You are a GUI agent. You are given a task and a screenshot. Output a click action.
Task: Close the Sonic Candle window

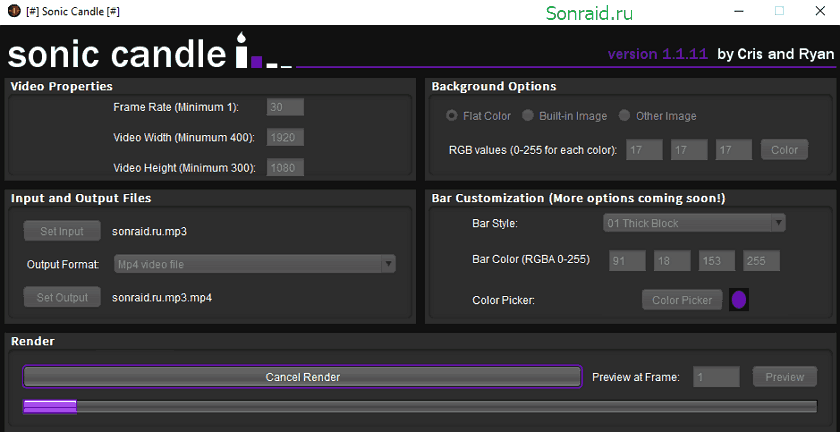820,11
